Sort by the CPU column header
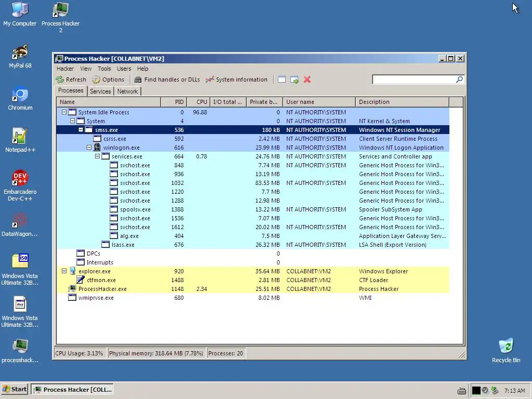Screen dimensions: 532x399 198,102
